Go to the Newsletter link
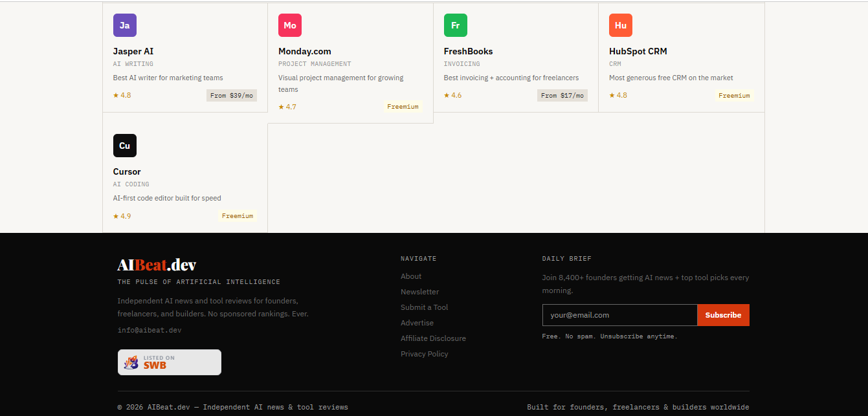The width and height of the screenshot is (868, 416). tap(419, 292)
